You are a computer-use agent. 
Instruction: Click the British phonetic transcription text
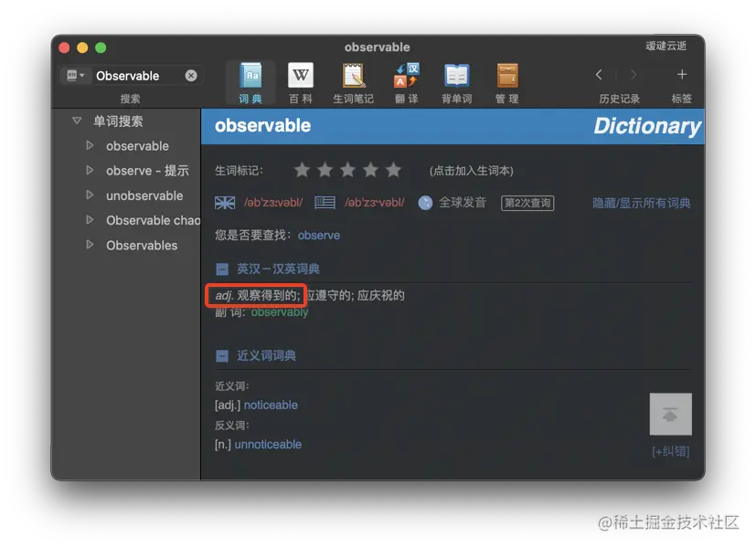[273, 203]
